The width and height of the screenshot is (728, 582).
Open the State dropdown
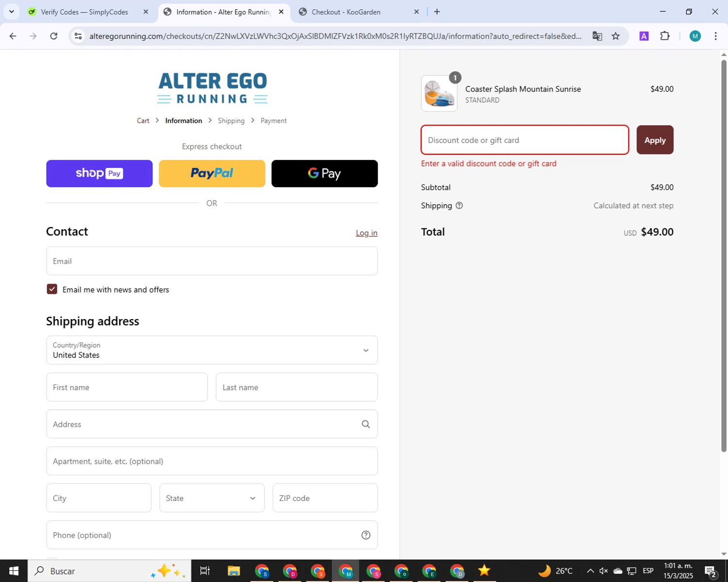click(212, 498)
